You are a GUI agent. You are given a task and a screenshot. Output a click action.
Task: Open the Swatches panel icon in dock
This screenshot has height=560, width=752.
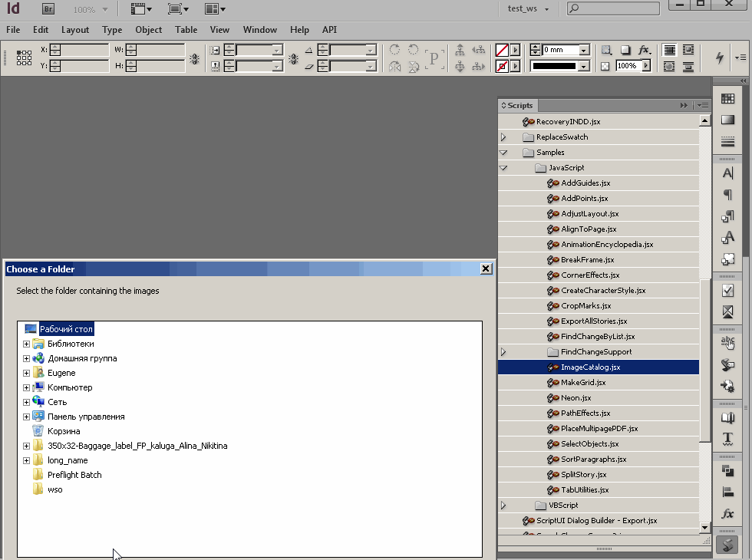[727, 98]
